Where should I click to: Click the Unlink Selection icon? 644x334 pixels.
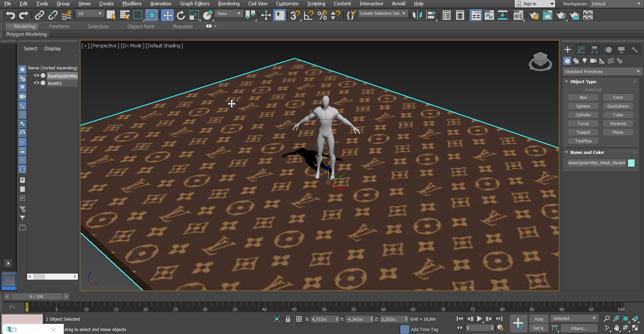(53, 15)
